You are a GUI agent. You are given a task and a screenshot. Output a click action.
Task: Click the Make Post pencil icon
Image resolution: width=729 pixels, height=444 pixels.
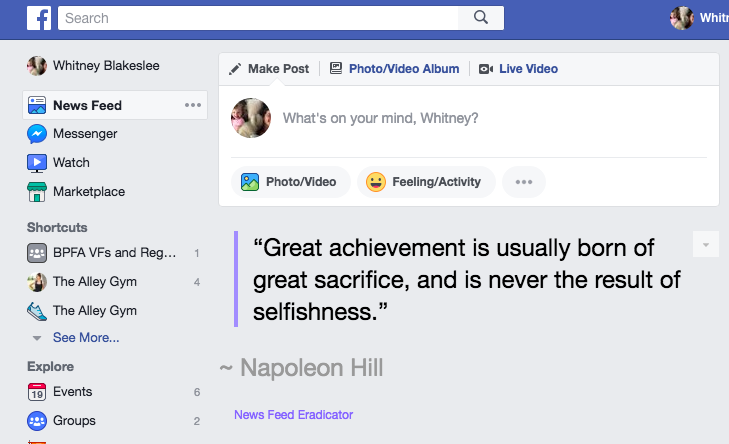[x=235, y=69]
